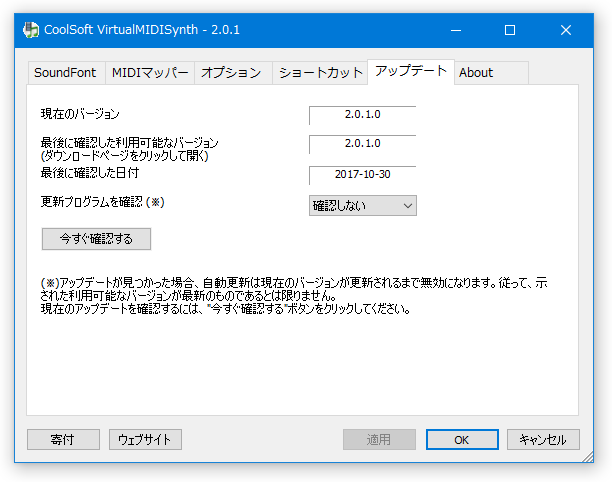
Task: Select the アップデート tab
Action: click(x=411, y=71)
